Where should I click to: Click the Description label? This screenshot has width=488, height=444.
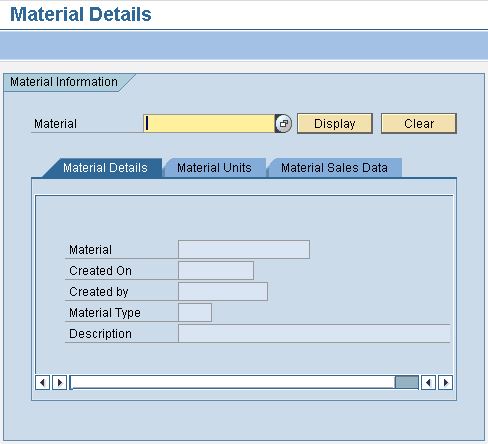tap(100, 334)
